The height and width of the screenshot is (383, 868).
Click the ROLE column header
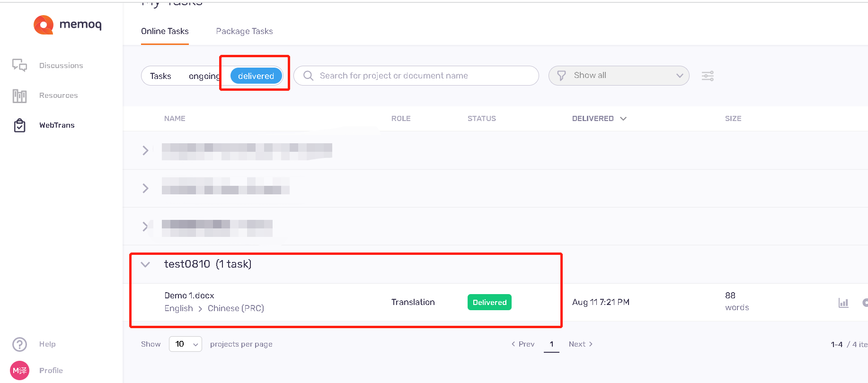click(x=401, y=119)
